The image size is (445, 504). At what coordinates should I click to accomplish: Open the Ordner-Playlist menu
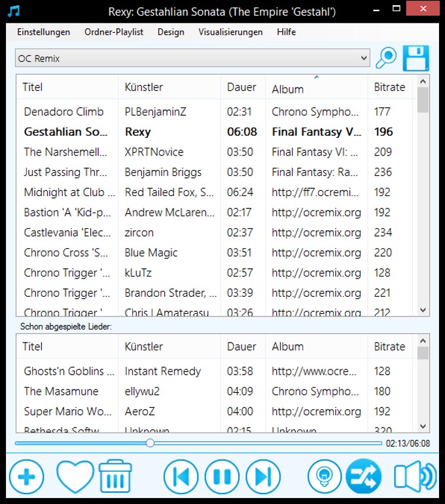[x=114, y=32]
